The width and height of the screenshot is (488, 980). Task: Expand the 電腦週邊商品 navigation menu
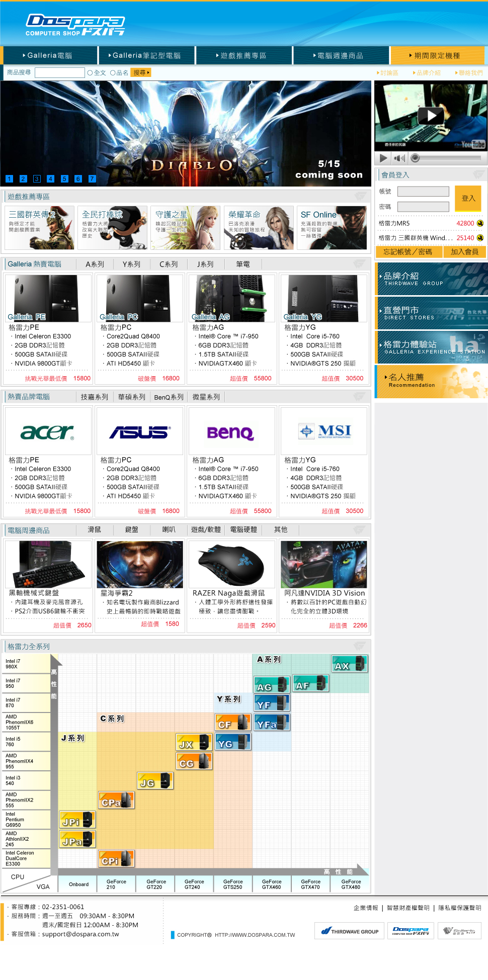(x=340, y=56)
